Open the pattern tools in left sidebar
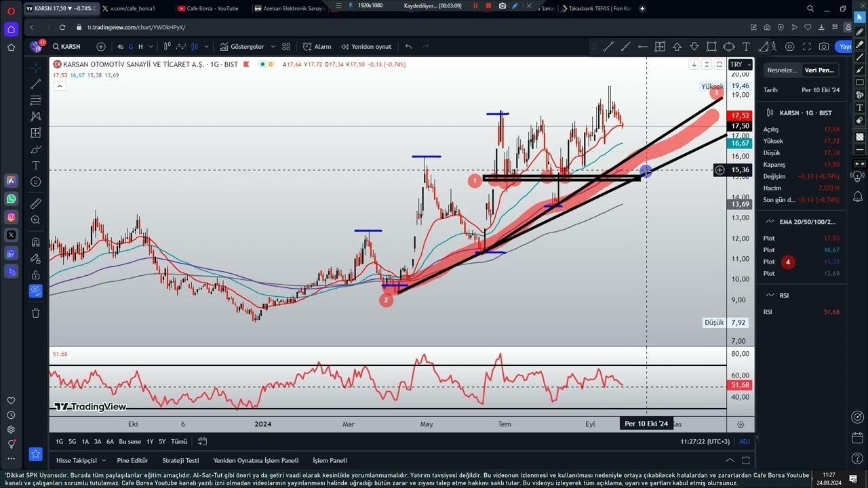868x488 pixels. [x=35, y=117]
